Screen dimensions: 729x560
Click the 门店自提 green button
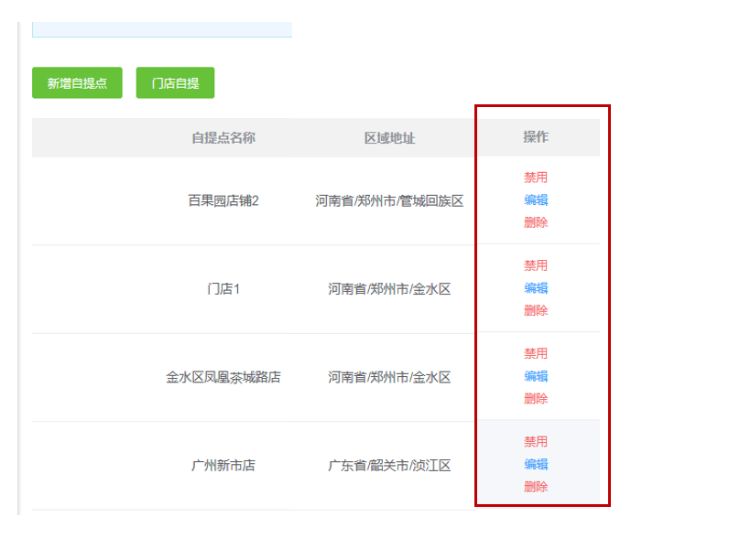[175, 83]
